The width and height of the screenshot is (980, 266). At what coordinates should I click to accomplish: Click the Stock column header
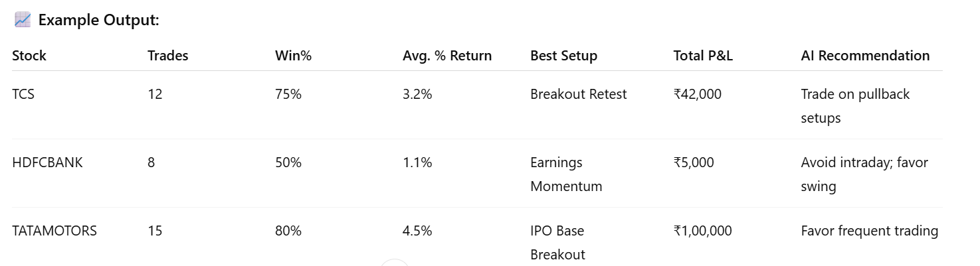(x=29, y=56)
